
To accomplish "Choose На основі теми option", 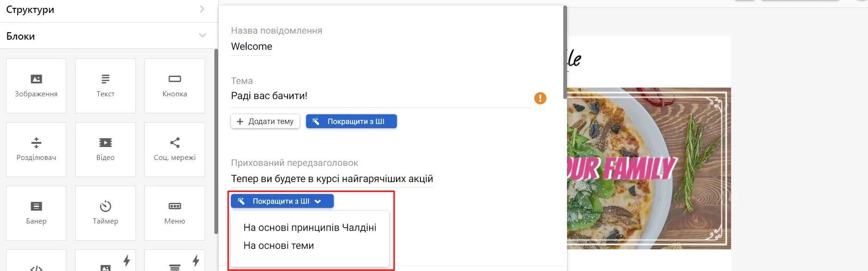I will click(x=278, y=246).
